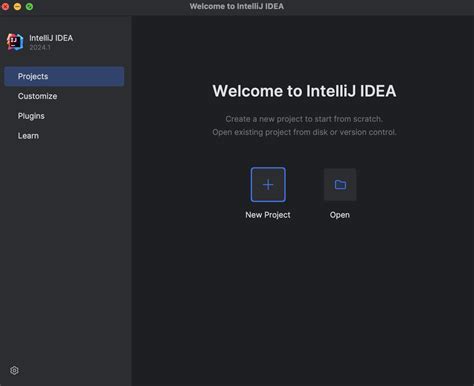
Task: Close the welcome window with the red button
Action: pyautogui.click(x=5, y=6)
